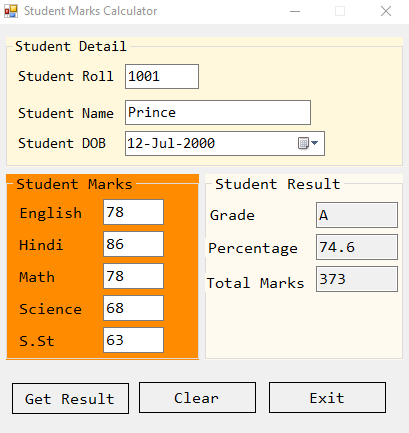
Task: Focus the Student Roll input field
Action: 162,77
